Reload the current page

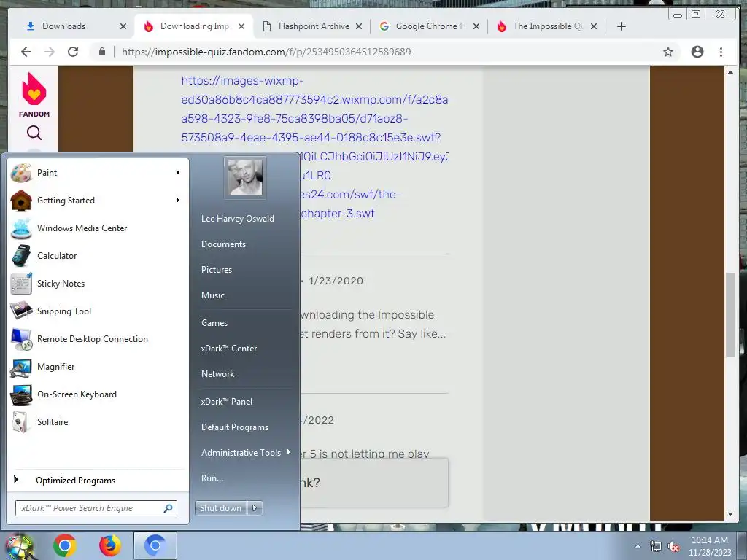pos(73,52)
